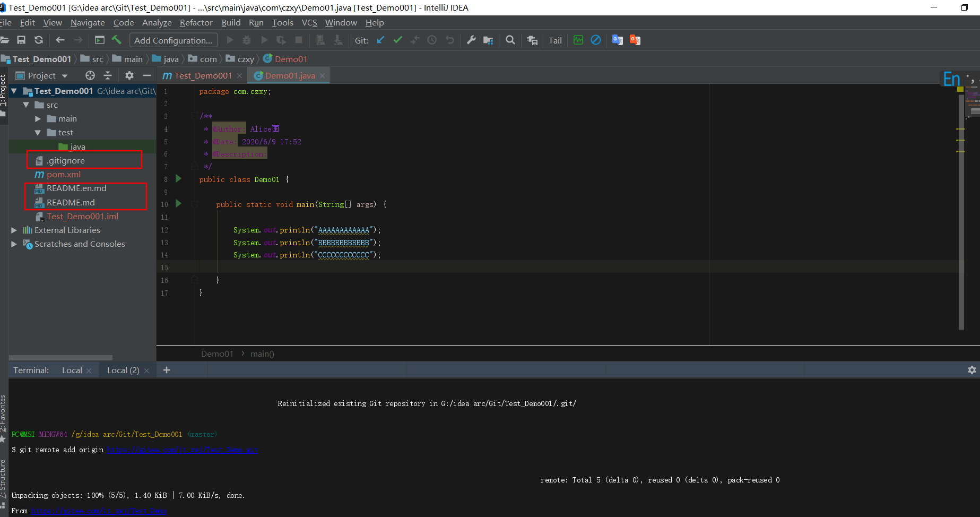980x517 pixels.
Task: Switch to terminal tab Local
Action: point(72,370)
